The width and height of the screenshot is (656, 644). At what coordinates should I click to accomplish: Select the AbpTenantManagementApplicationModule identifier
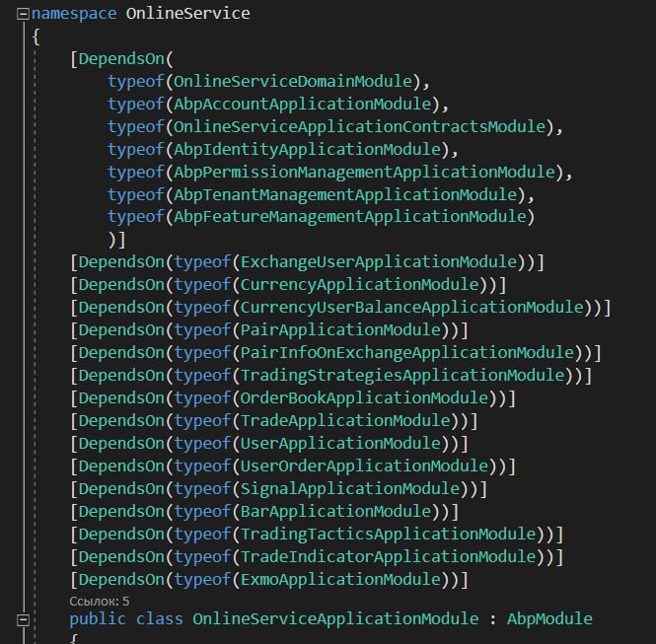pos(345,194)
